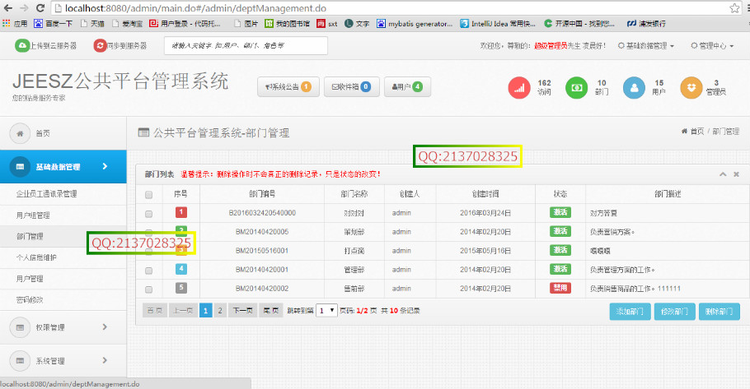Click the browser address bar URL

pos(196,8)
